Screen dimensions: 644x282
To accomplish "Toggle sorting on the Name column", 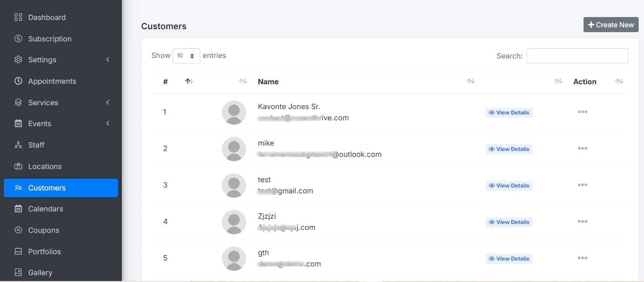I will 470,81.
